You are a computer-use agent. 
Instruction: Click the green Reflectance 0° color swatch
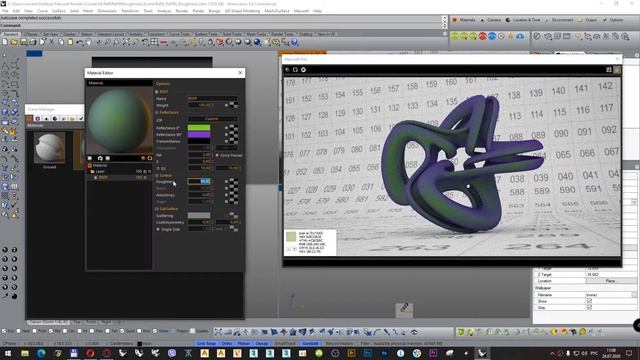point(199,128)
